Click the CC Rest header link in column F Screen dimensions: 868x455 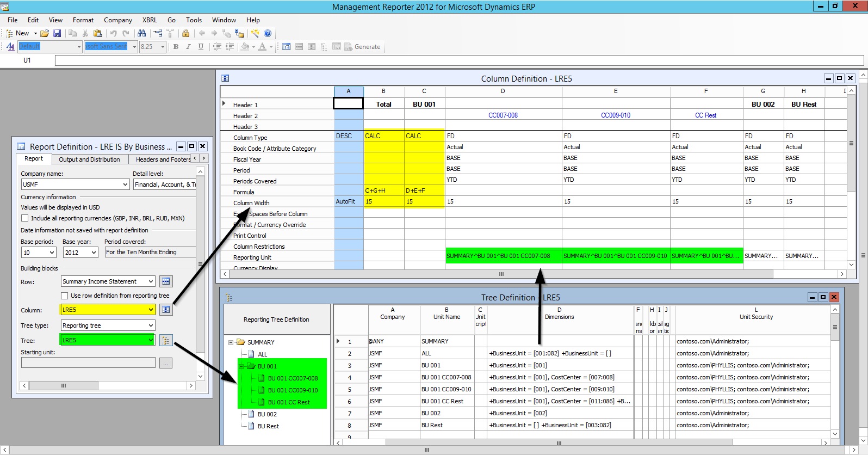[705, 115]
